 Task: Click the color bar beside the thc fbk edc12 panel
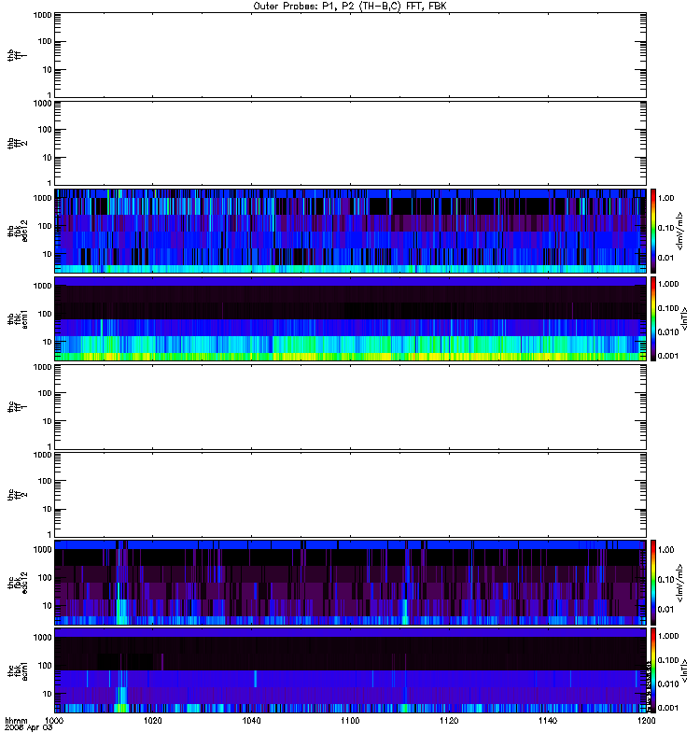click(x=653, y=583)
